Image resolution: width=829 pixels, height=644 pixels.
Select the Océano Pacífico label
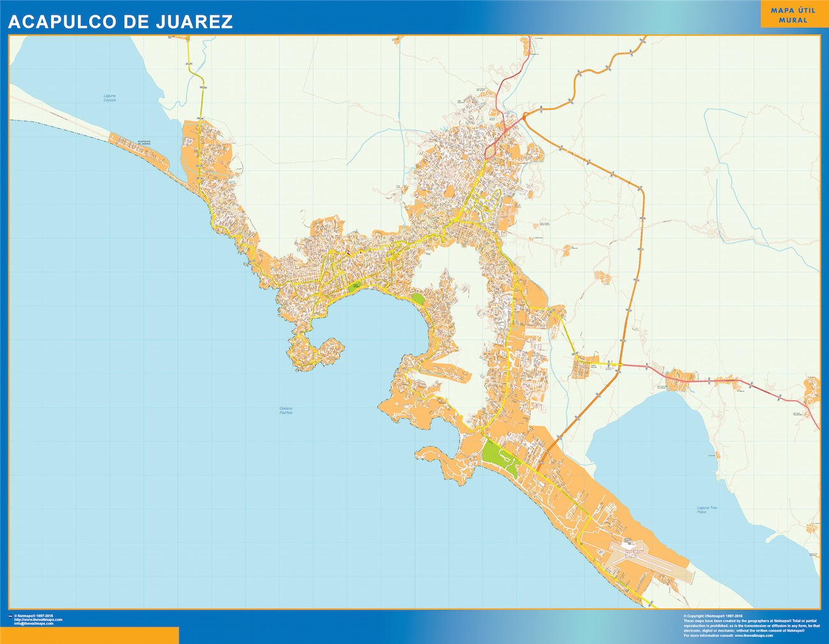tap(286, 411)
